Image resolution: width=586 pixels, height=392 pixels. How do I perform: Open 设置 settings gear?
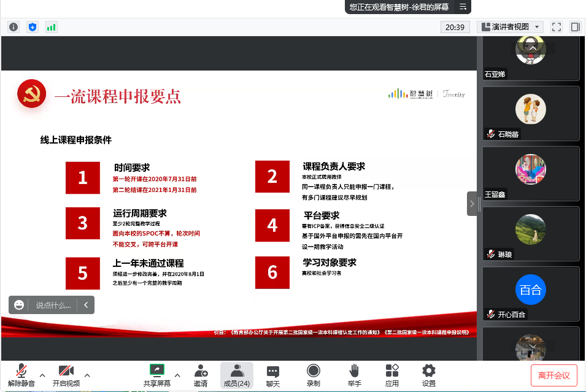429,375
